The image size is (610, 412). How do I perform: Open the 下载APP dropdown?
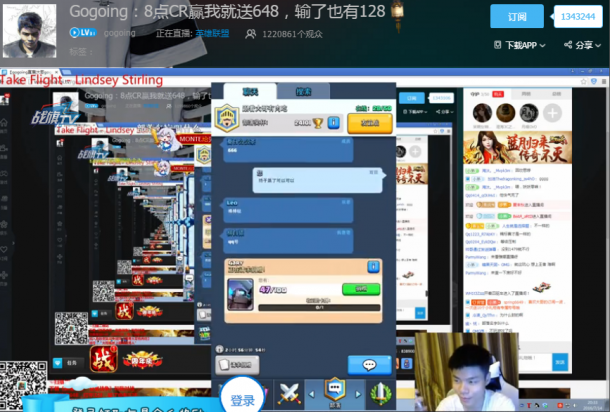(519, 45)
